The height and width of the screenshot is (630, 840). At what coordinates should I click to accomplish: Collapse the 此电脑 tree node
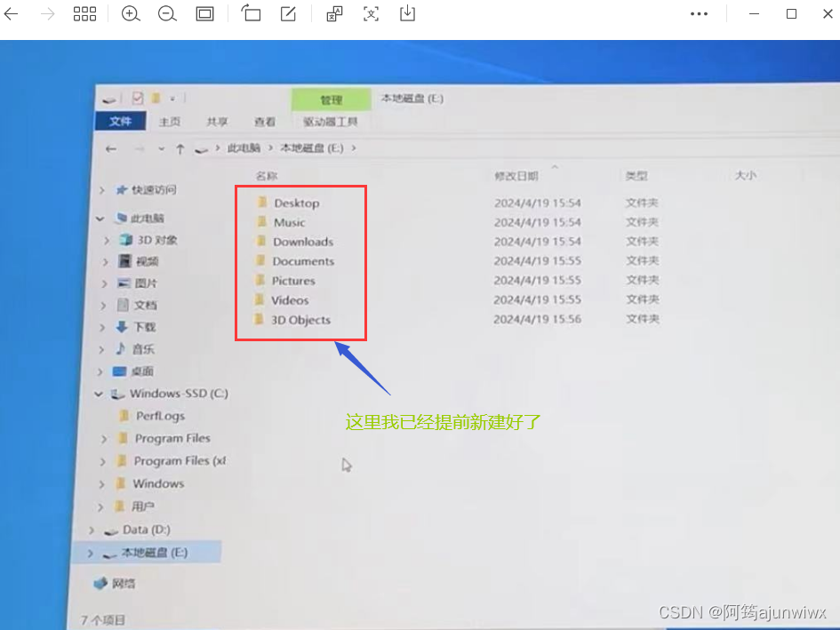(100, 219)
